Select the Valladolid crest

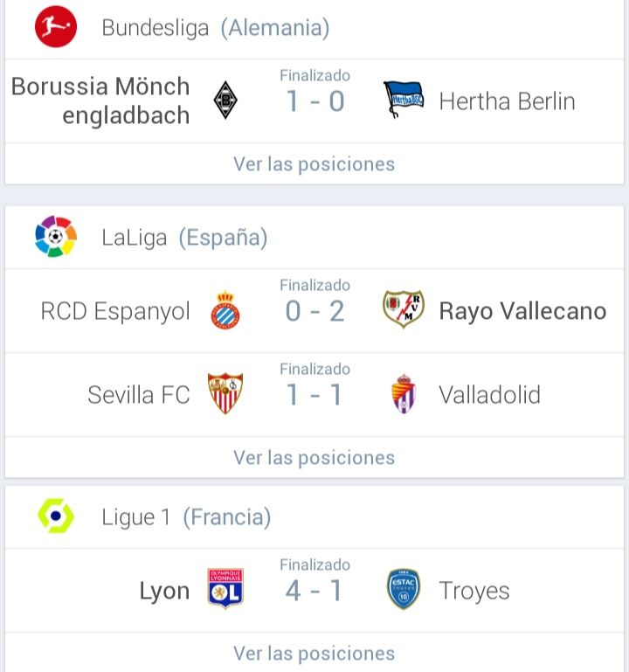[x=404, y=393]
